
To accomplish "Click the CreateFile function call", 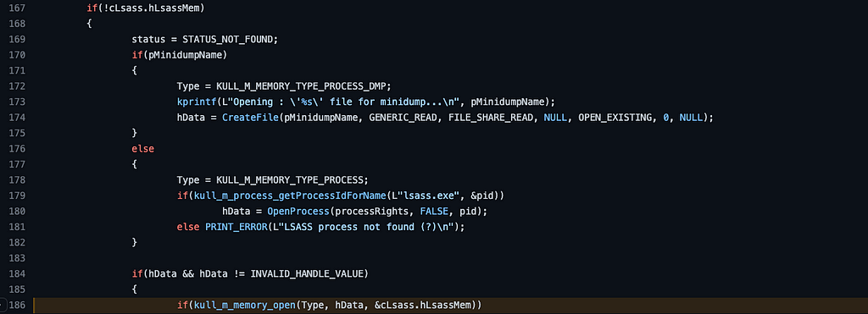I will [250, 118].
